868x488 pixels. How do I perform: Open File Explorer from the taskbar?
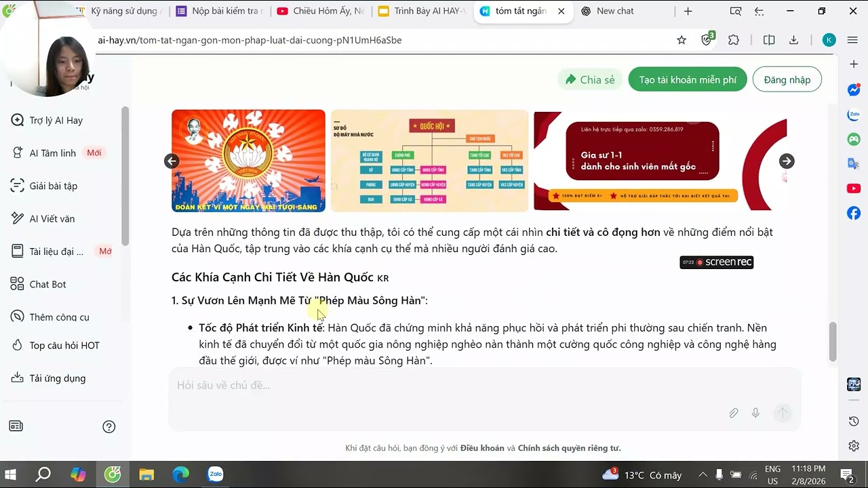pos(146,474)
